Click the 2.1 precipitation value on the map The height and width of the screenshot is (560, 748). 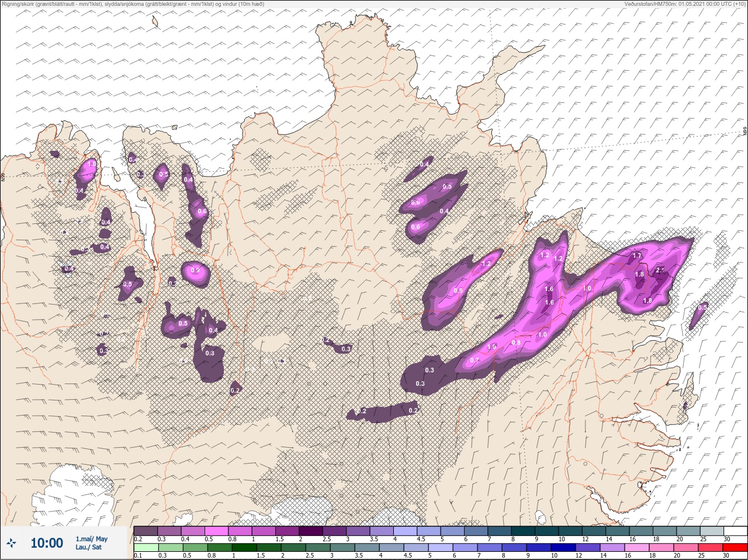coord(660,269)
